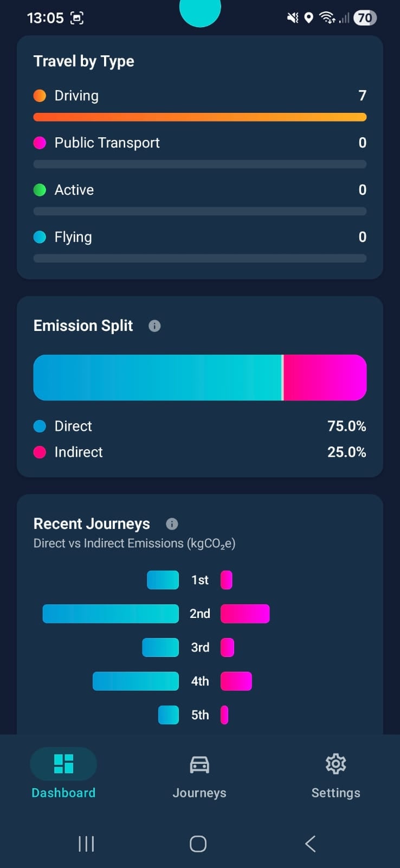Viewport: 400px width, 868px height.
Task: Open Settings via the gear icon
Action: click(336, 764)
